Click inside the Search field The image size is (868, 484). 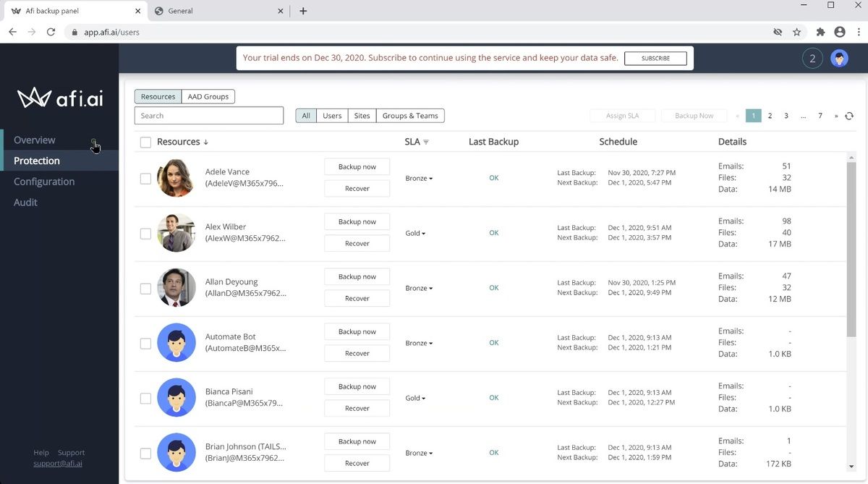[x=208, y=115]
